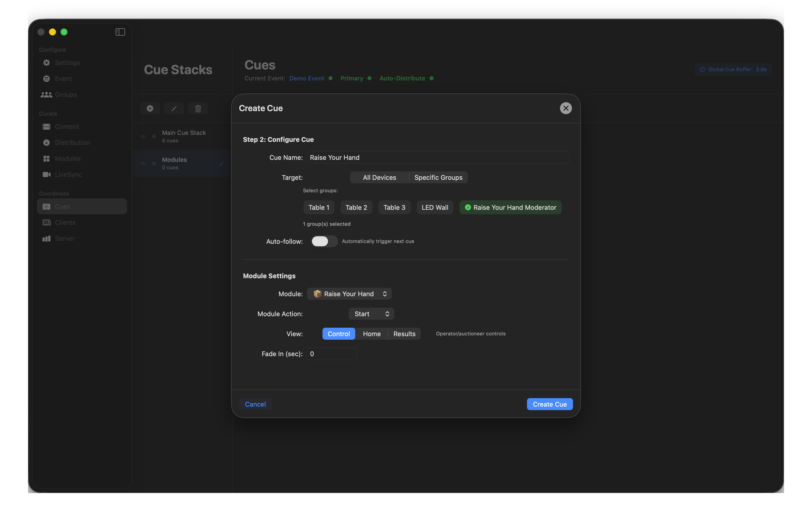Open Groups in the sidebar

pos(82,95)
